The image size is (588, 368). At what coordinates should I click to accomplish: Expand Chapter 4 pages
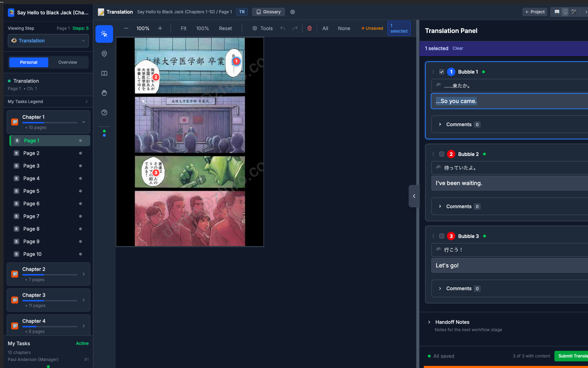[84, 326]
